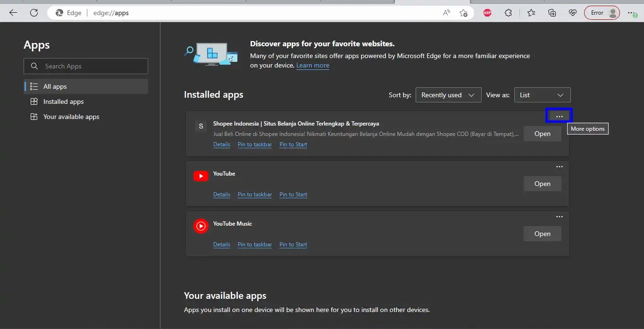Pin YouTube to taskbar

click(x=255, y=194)
